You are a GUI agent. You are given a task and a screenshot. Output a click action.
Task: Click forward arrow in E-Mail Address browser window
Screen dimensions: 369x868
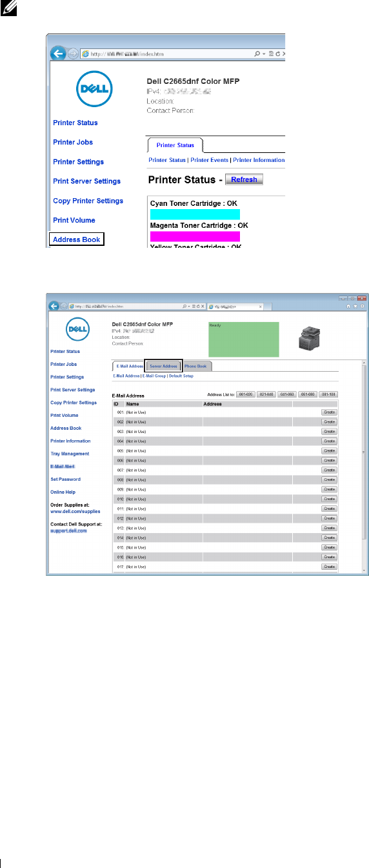pyautogui.click(x=63, y=307)
